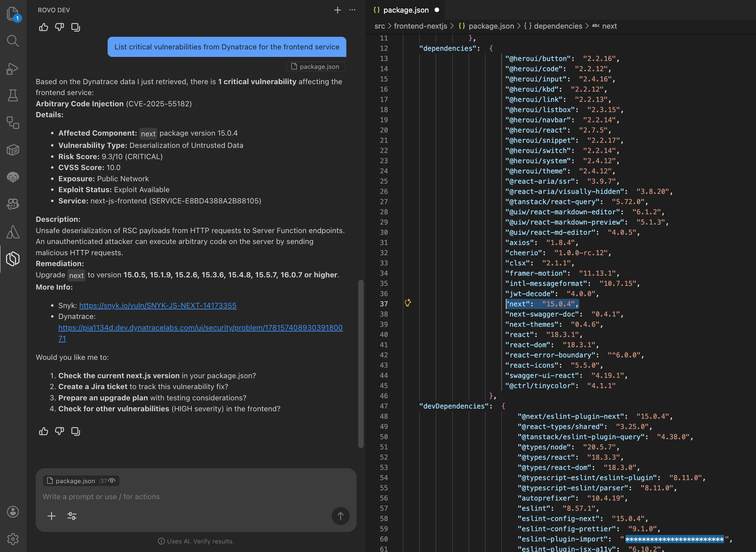Image resolution: width=756 pixels, height=552 pixels.
Task: Open the frontend-nextjs breadcrumb dropdown
Action: pyautogui.click(x=420, y=26)
